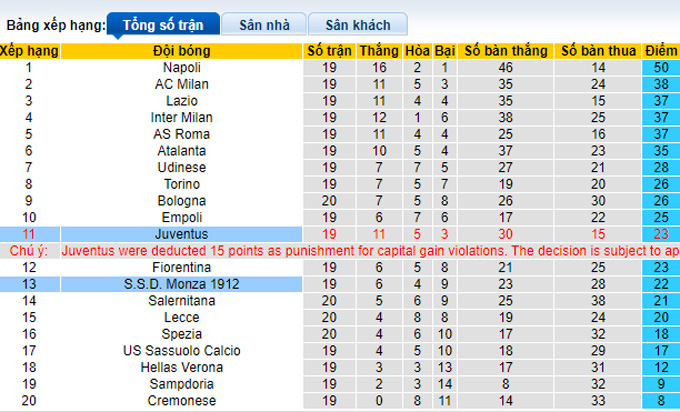Click the Napoli team name
Viewport: 680px width, 412px height.
pyautogui.click(x=180, y=68)
